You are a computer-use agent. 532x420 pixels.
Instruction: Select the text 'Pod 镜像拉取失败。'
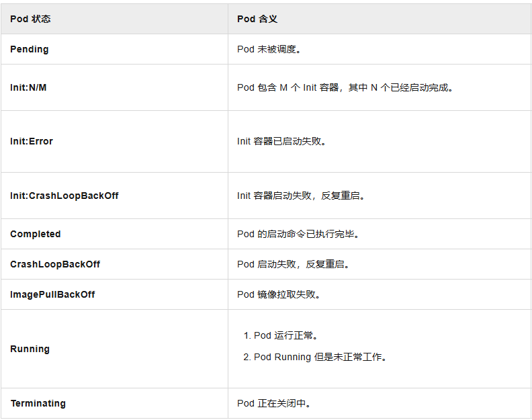(279, 294)
